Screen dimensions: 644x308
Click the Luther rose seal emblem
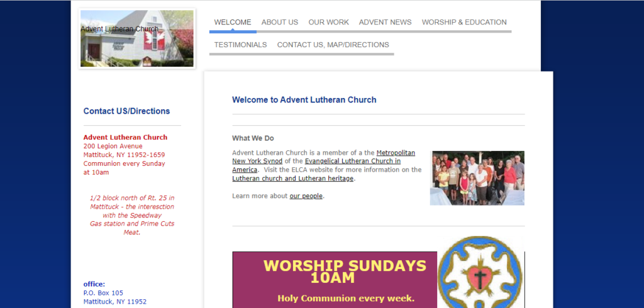tap(480, 272)
